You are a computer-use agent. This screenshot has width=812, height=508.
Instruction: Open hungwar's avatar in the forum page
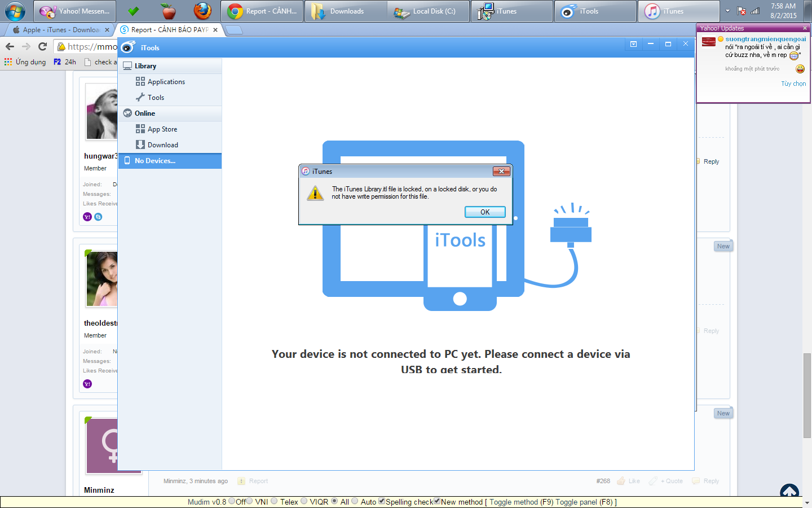(x=101, y=112)
